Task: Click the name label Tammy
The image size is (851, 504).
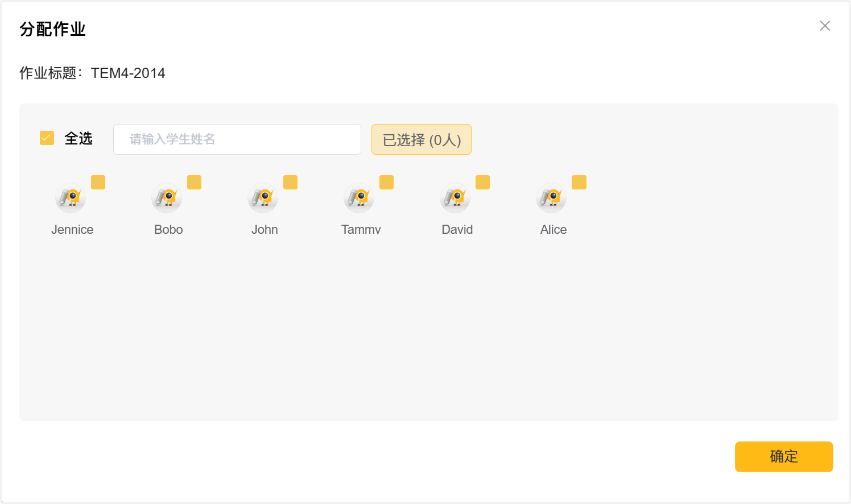Action: point(361,229)
